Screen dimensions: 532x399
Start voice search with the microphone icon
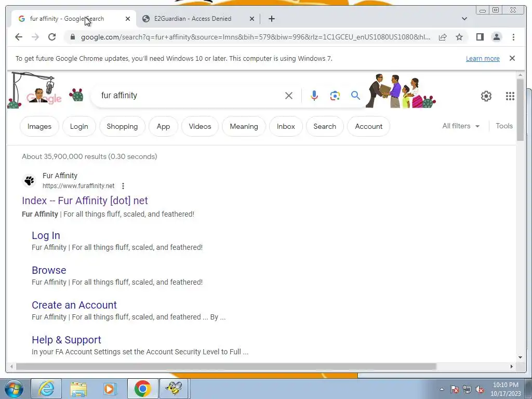click(x=314, y=96)
